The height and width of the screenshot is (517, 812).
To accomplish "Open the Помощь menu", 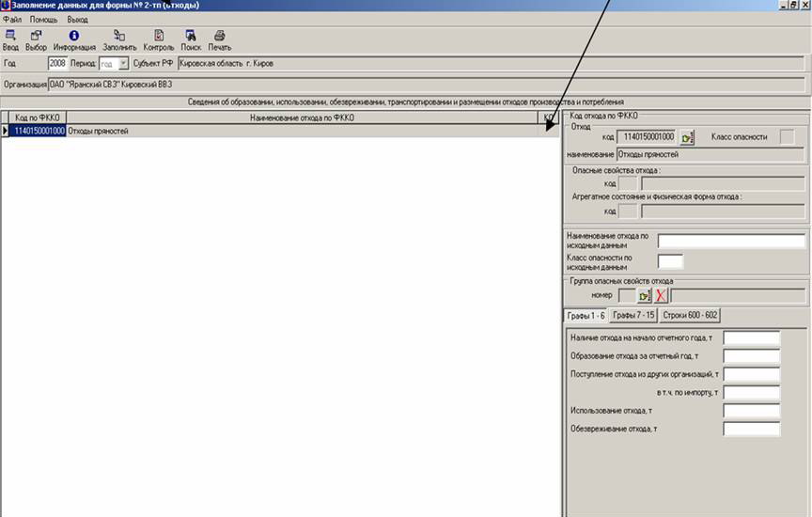I will point(43,19).
